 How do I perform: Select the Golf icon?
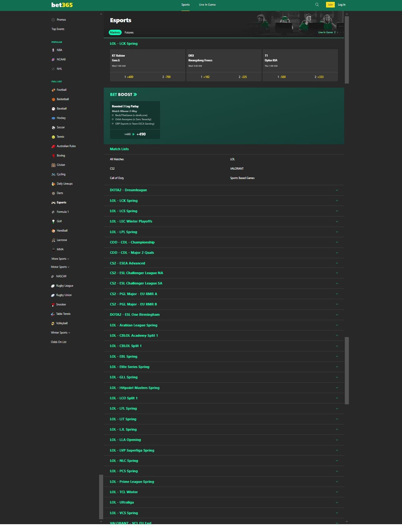(53, 221)
